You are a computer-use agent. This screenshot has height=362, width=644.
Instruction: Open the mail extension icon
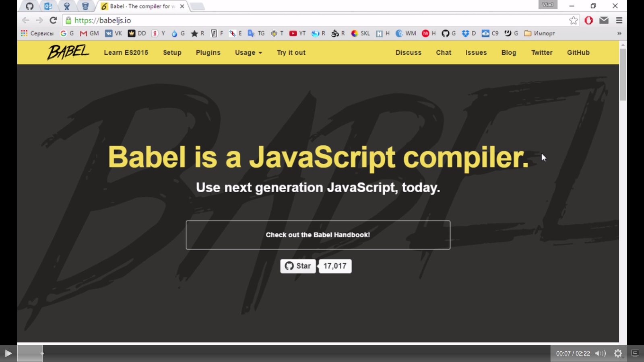click(x=604, y=20)
